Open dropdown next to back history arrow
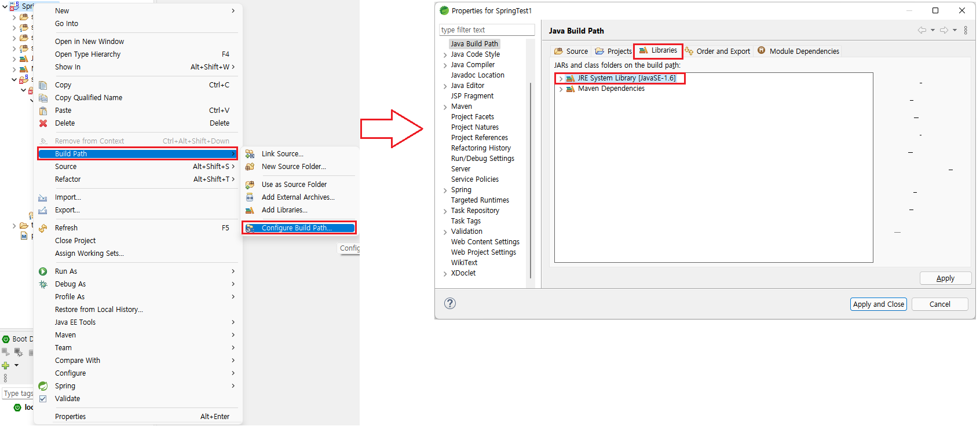The image size is (980, 437). [933, 30]
